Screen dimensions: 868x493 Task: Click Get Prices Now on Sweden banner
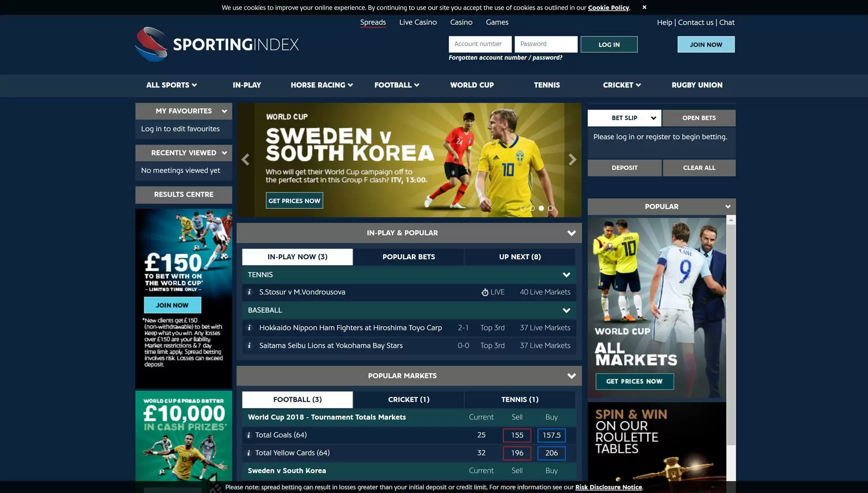tap(294, 201)
